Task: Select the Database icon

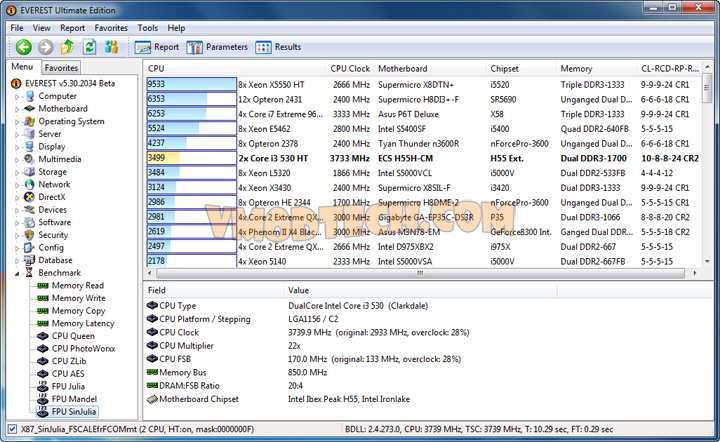Action: [x=30, y=260]
